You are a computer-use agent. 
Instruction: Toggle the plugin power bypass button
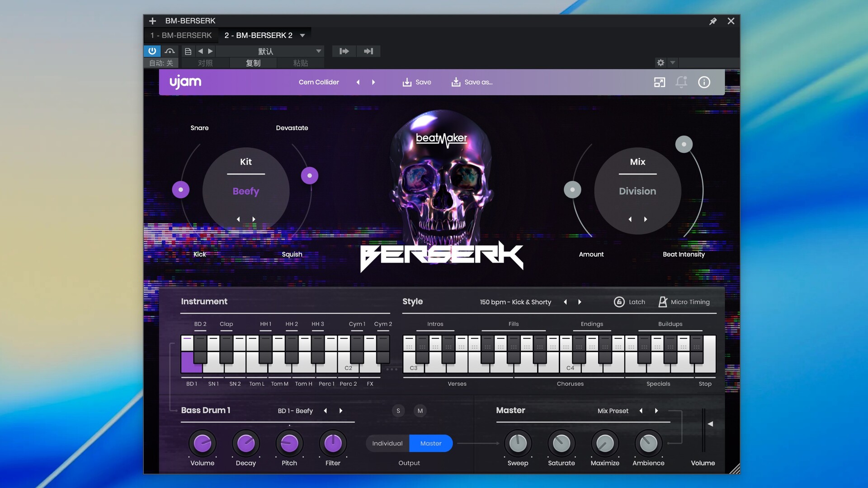point(152,51)
